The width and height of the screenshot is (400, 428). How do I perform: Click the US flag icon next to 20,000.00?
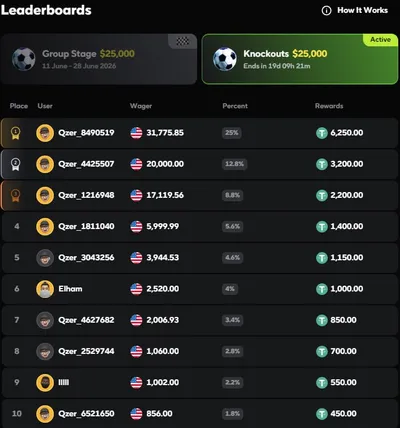(x=136, y=164)
